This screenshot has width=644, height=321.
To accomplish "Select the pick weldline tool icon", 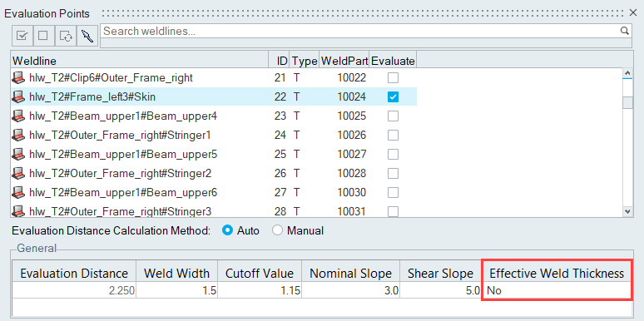I will pos(87,36).
